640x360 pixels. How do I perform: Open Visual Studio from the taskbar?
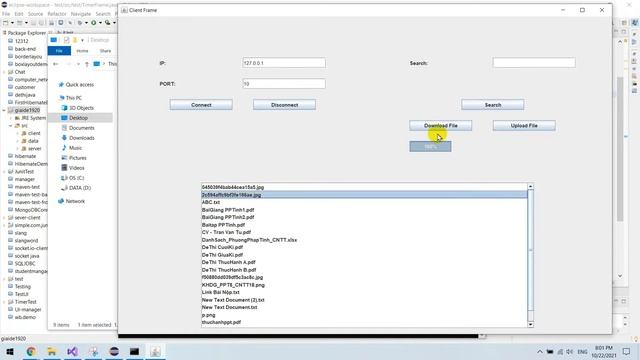pyautogui.click(x=73, y=351)
